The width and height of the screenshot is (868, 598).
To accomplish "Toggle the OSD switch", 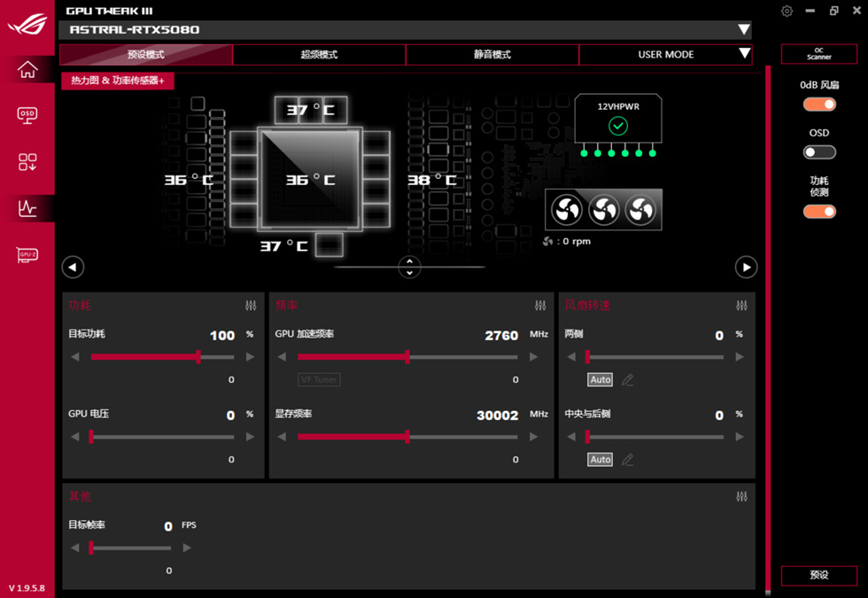I will pos(819,152).
